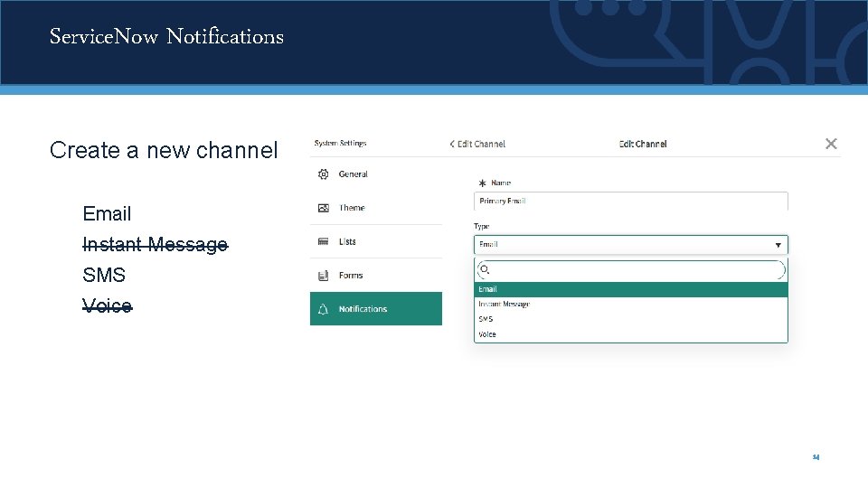The height and width of the screenshot is (488, 868).
Task: Click the slide page number
Action: pyautogui.click(x=816, y=457)
